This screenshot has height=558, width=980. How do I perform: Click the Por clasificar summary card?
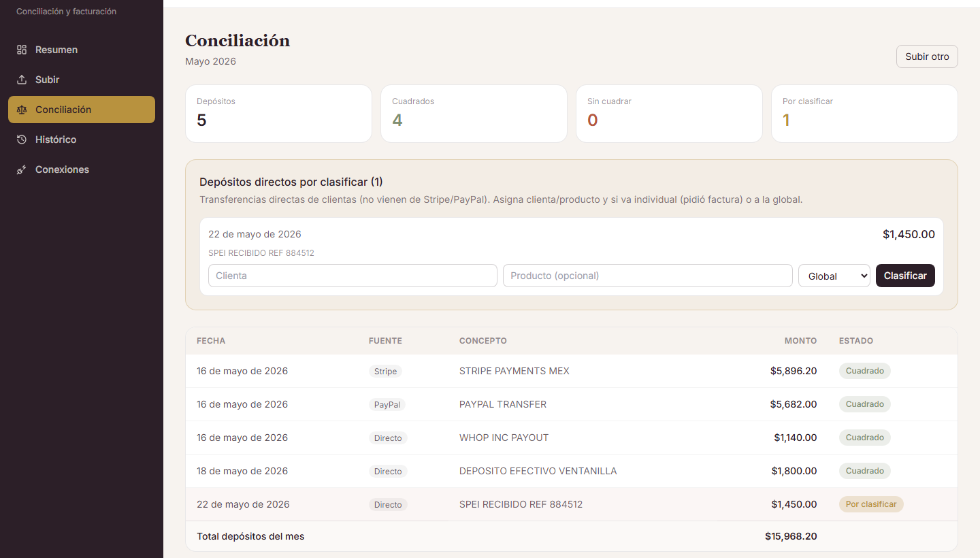(864, 114)
